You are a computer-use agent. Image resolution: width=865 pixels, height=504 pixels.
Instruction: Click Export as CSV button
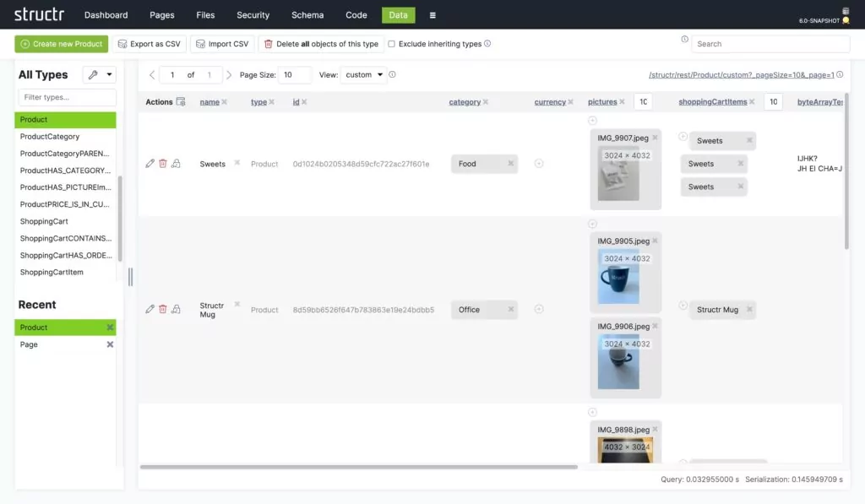(x=150, y=44)
